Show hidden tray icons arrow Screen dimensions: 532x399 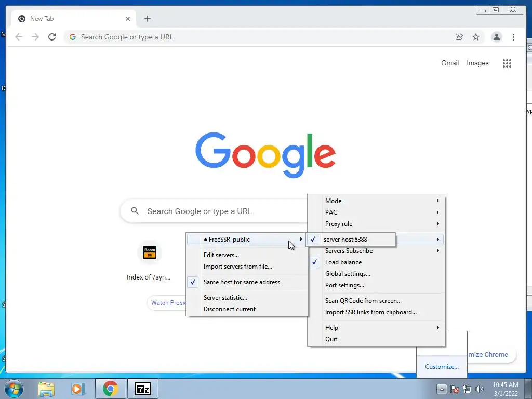point(442,389)
